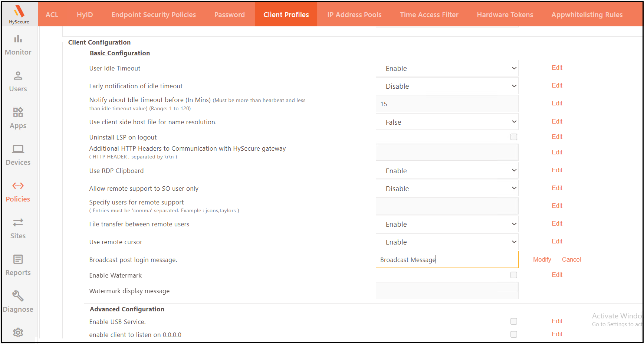Click Edit for Additional HTTP Headers
The height and width of the screenshot is (344, 644).
tap(557, 152)
